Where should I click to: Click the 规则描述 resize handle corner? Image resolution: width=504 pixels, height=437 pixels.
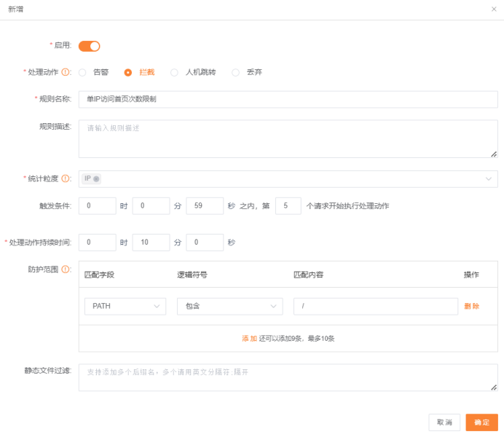(x=494, y=154)
